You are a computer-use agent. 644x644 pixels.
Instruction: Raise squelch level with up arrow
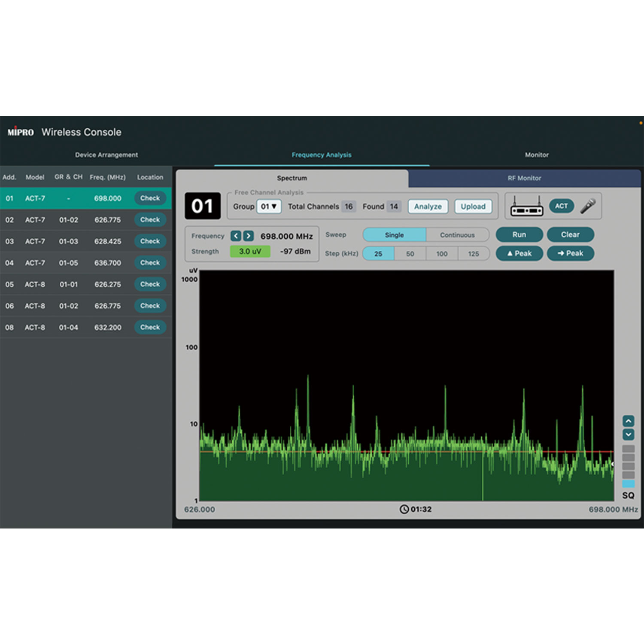[x=628, y=421]
